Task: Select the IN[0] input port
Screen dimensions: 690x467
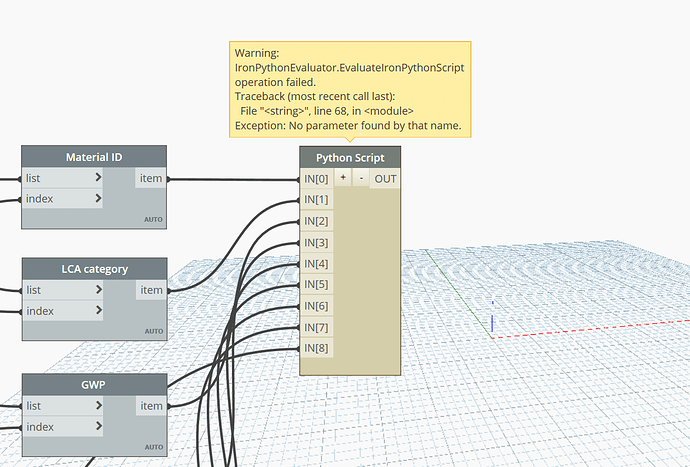Action: [x=316, y=179]
